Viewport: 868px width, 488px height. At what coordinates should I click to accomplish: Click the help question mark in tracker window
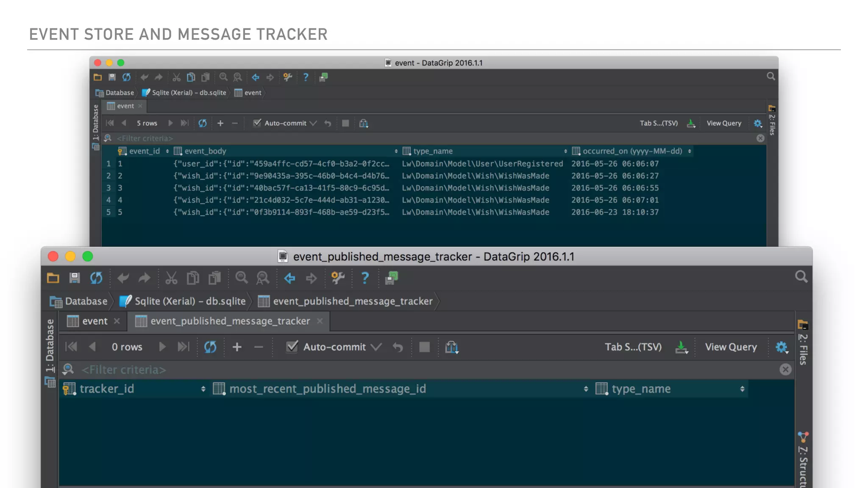tap(364, 278)
